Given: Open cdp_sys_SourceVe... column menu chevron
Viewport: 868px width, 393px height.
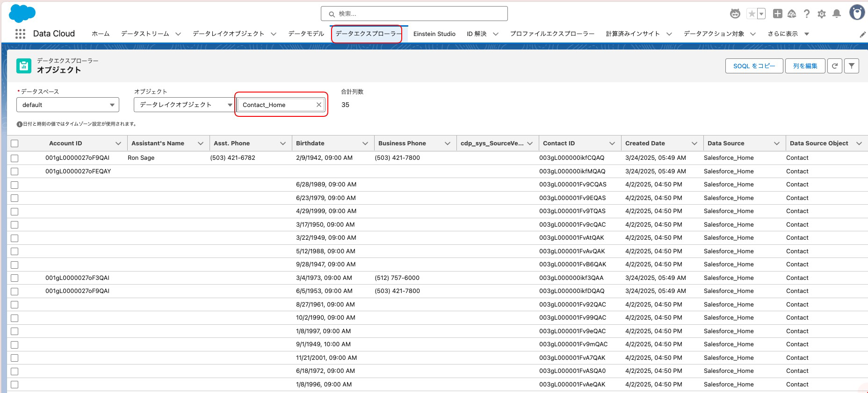Looking at the screenshot, I should (x=530, y=143).
